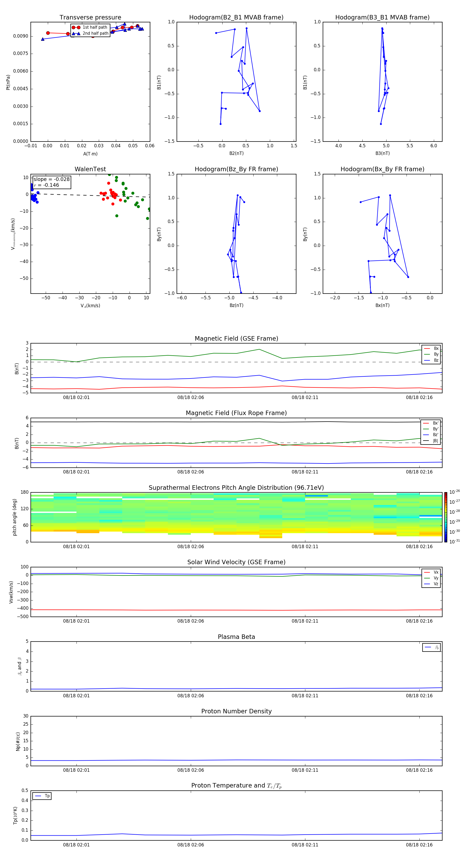Click the Bx legend entry in GSE plot

point(431,349)
